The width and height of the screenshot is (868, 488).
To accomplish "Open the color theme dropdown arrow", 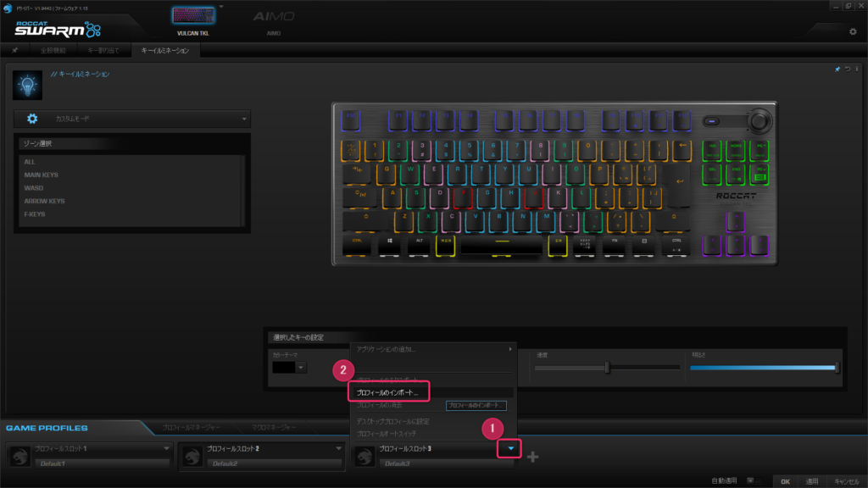I will [x=301, y=368].
